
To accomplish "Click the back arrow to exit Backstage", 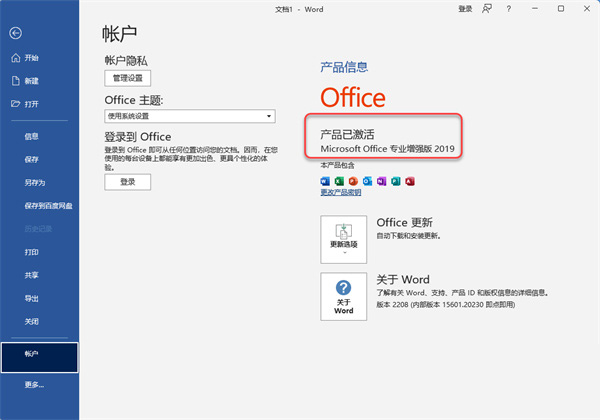I will click(x=16, y=33).
